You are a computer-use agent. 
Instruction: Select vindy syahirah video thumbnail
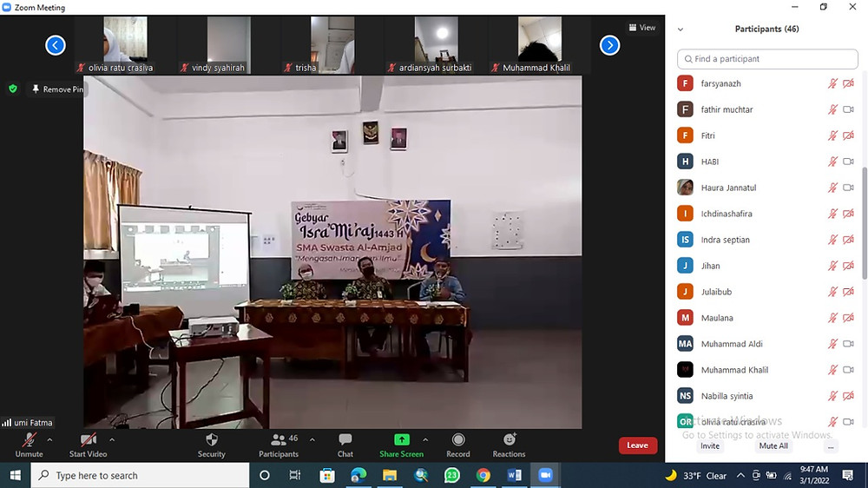coord(228,45)
